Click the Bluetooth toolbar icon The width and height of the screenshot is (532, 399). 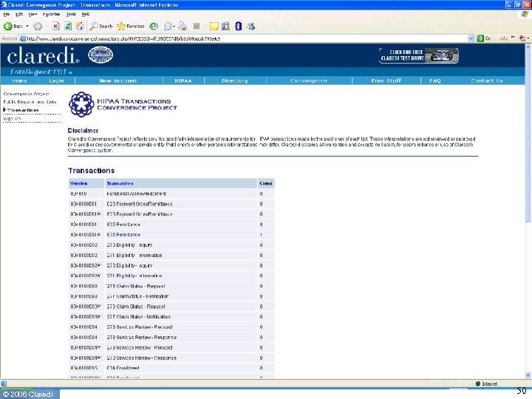coord(238,26)
